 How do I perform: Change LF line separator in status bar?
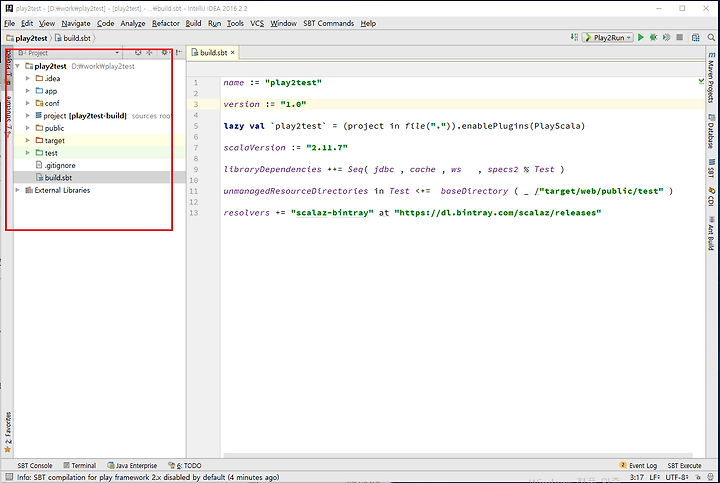click(655, 477)
